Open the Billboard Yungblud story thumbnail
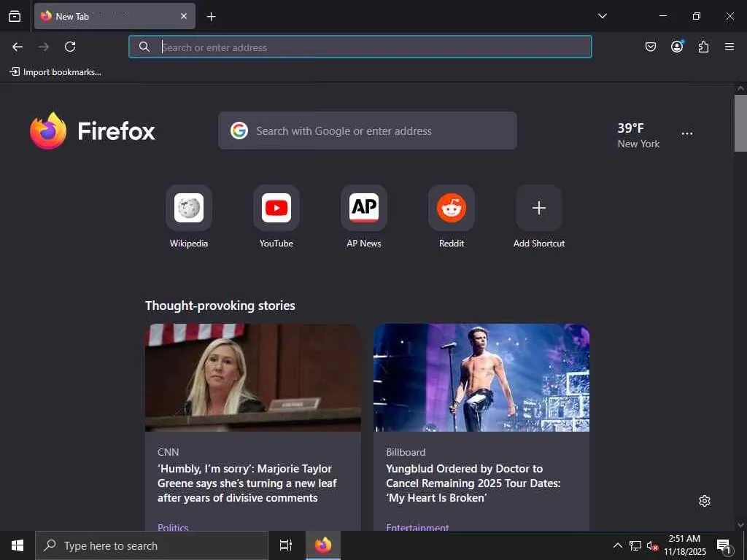This screenshot has height=560, width=747. [x=481, y=378]
